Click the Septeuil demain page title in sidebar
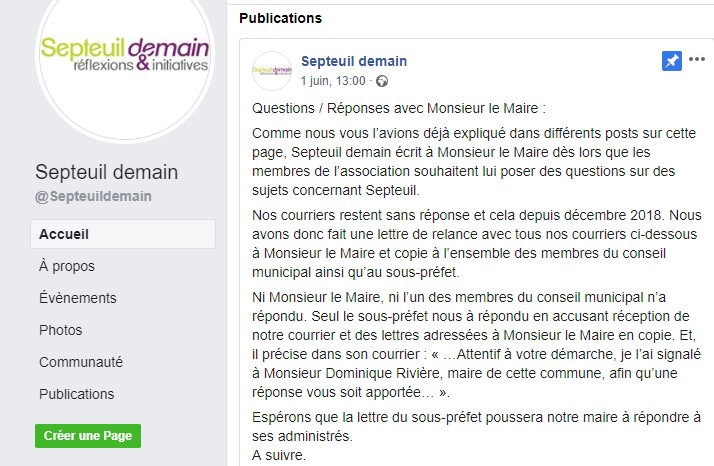The image size is (714, 466). pyautogui.click(x=107, y=172)
